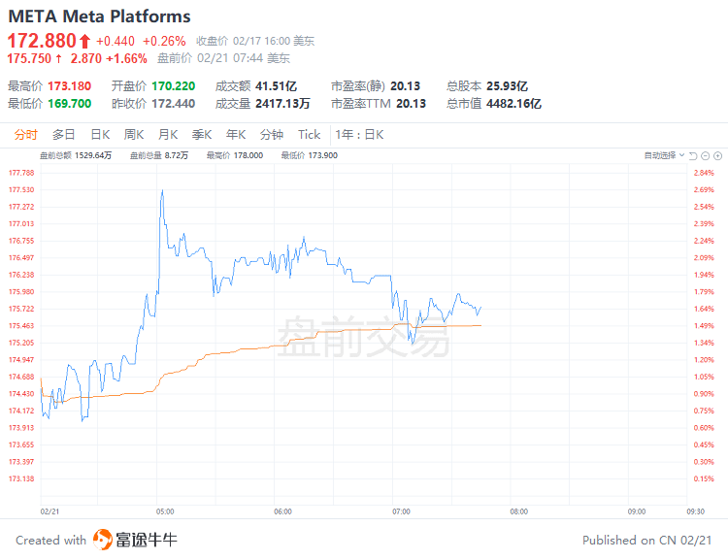Expand the 1年 : 日K range selector
The image size is (728, 560).
pos(360,135)
